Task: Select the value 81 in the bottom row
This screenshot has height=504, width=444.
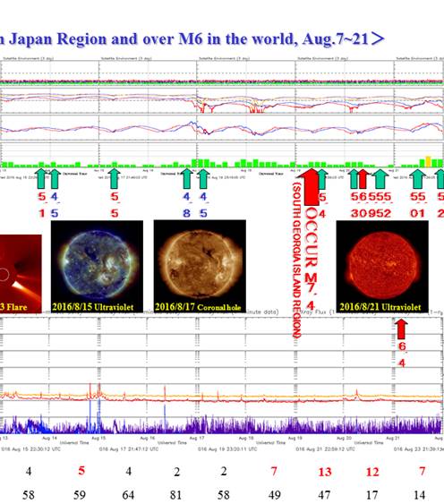Action: point(175,495)
